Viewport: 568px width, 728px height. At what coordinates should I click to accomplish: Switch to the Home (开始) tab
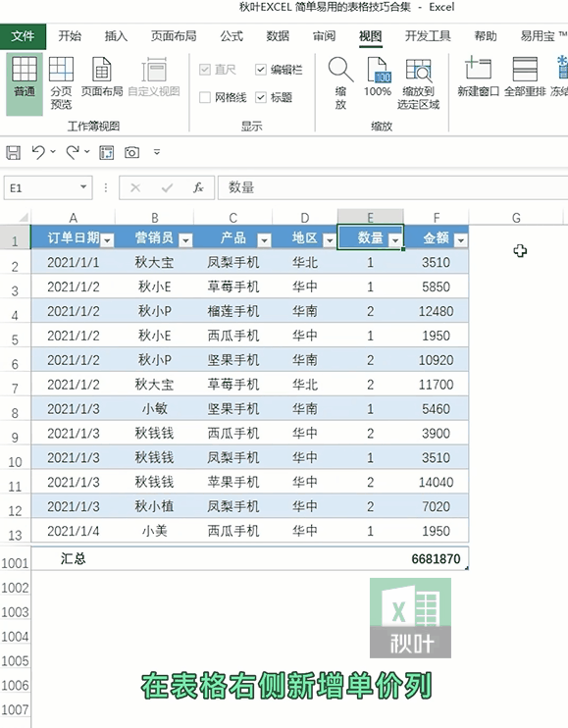coord(70,36)
